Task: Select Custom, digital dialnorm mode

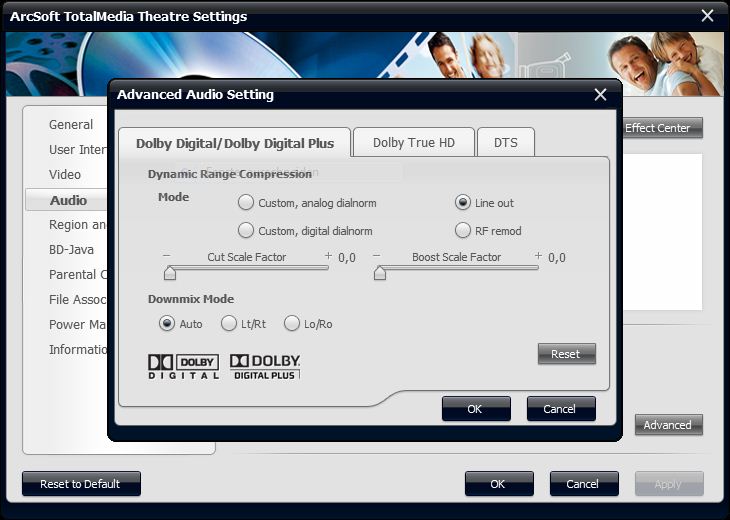Action: [x=246, y=231]
